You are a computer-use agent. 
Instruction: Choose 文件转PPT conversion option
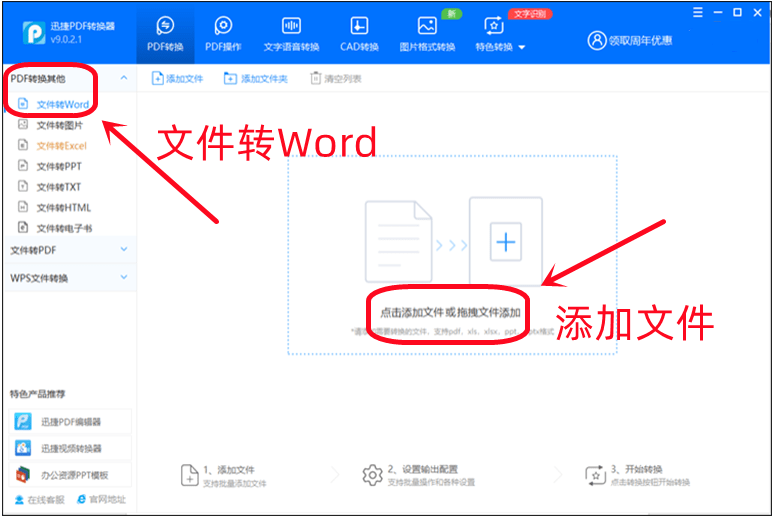pyautogui.click(x=59, y=166)
